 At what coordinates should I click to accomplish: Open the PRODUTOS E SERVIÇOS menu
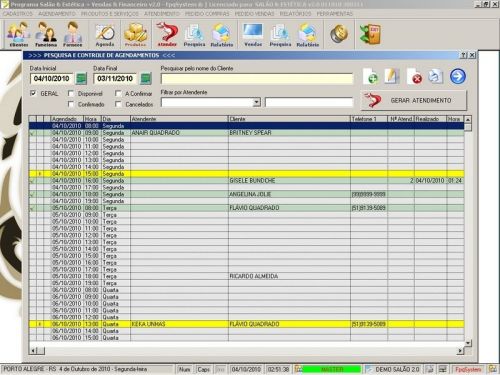[x=110, y=14]
